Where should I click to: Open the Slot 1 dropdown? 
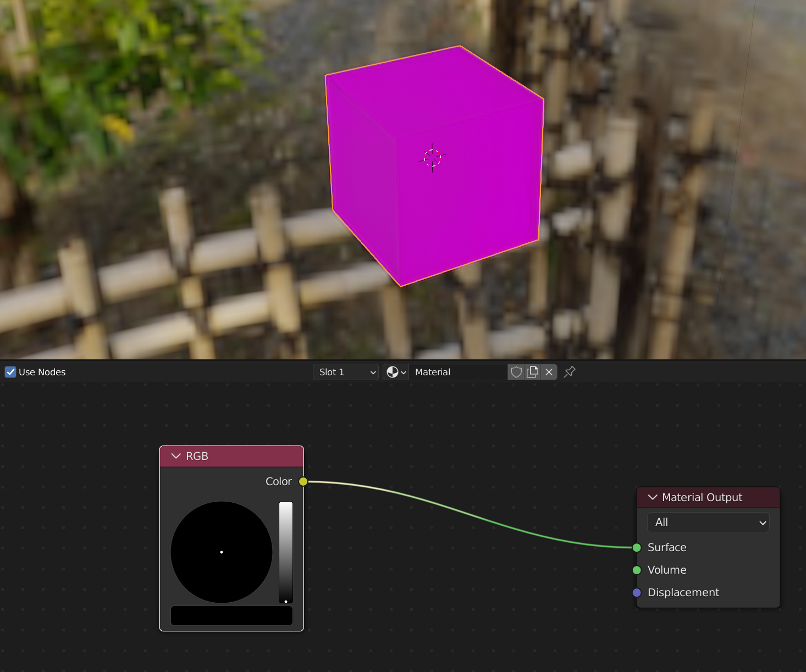pyautogui.click(x=345, y=372)
